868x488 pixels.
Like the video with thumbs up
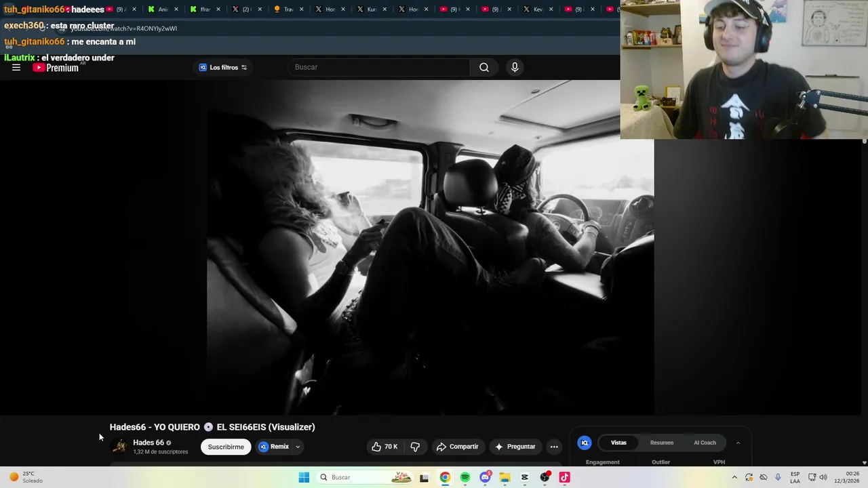(x=384, y=447)
